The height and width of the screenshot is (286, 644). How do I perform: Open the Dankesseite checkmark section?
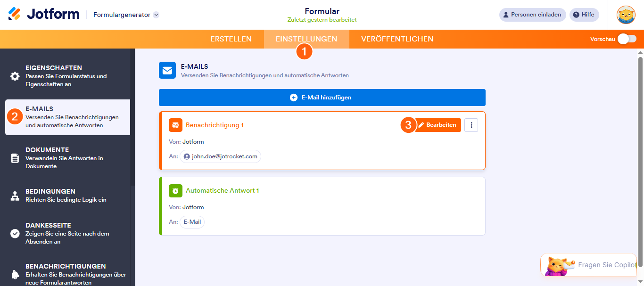pyautogui.click(x=15, y=233)
